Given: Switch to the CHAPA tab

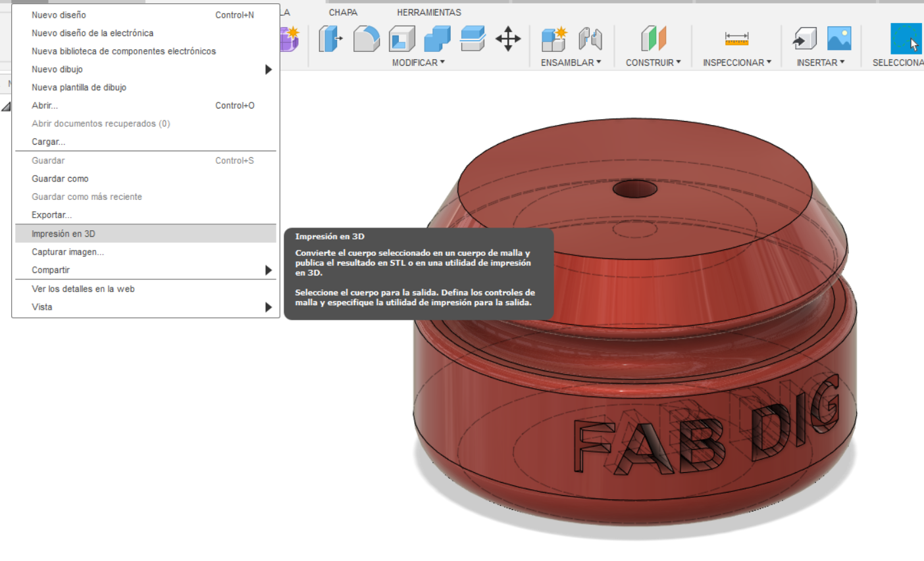Looking at the screenshot, I should 343,12.
